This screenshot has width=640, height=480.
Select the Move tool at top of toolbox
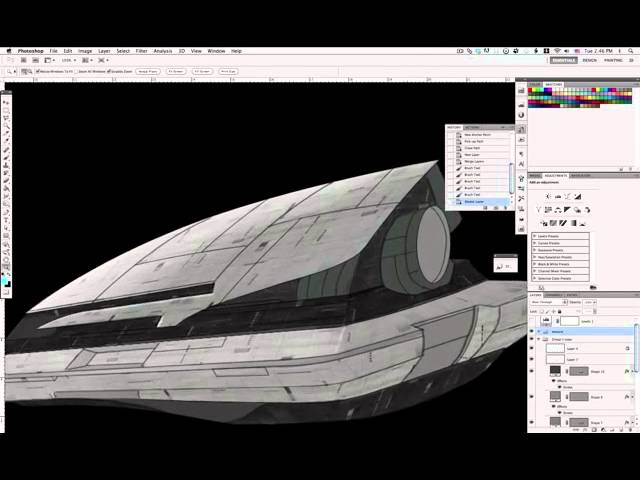point(6,100)
